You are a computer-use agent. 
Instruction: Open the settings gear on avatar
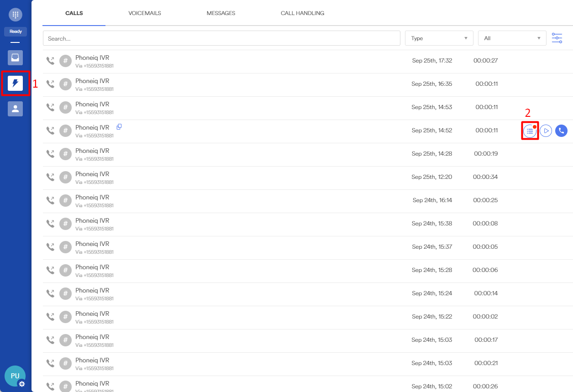(21, 384)
